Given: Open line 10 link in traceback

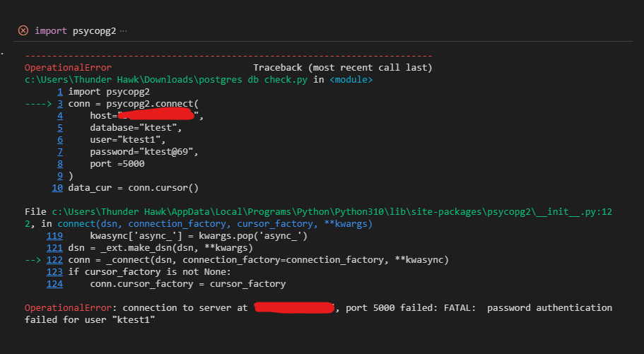Looking at the screenshot, I should coord(57,188).
